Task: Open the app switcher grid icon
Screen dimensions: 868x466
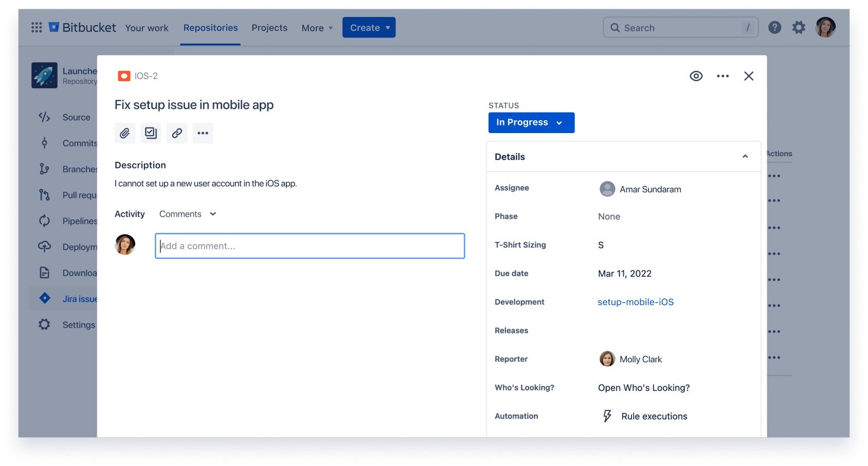Action: tap(36, 27)
